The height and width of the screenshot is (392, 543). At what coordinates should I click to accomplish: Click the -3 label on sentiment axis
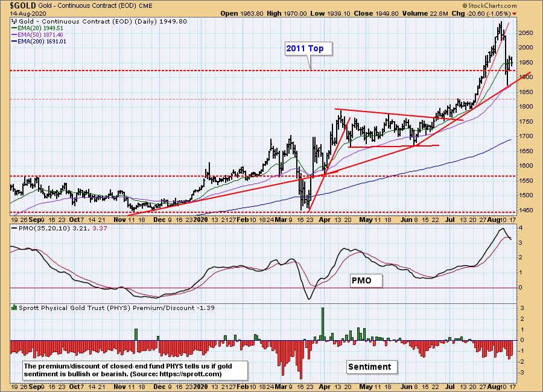click(521, 372)
